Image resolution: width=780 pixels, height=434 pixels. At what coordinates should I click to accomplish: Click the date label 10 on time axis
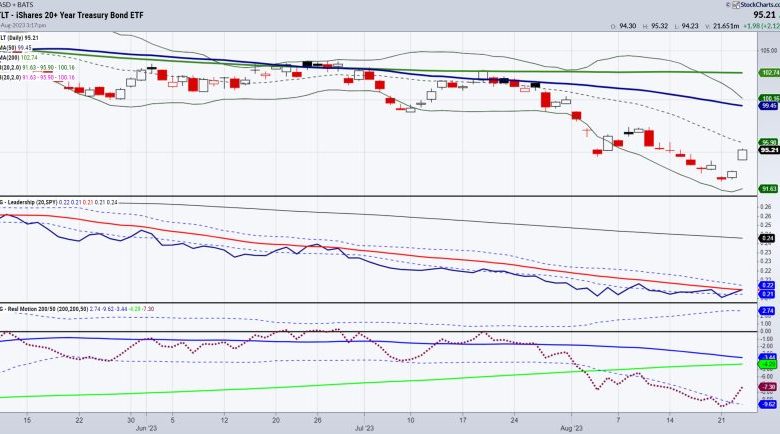tap(411, 420)
